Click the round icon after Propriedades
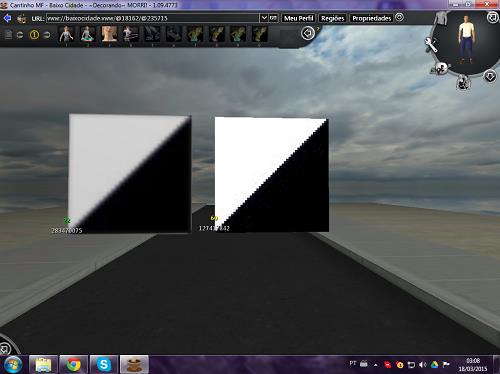Image resolution: width=500 pixels, height=374 pixels. (x=399, y=17)
